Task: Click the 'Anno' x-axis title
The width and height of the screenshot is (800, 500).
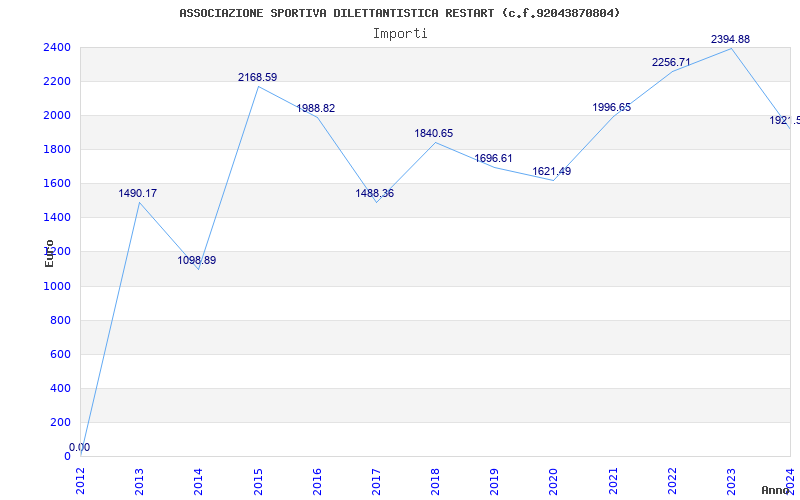Action: pos(776,490)
